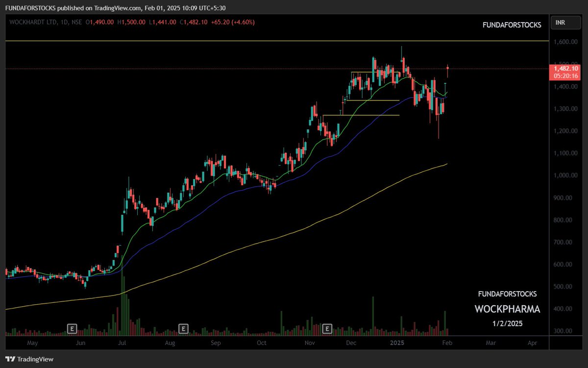Click the TradingView logo at bottom left

(x=29, y=359)
